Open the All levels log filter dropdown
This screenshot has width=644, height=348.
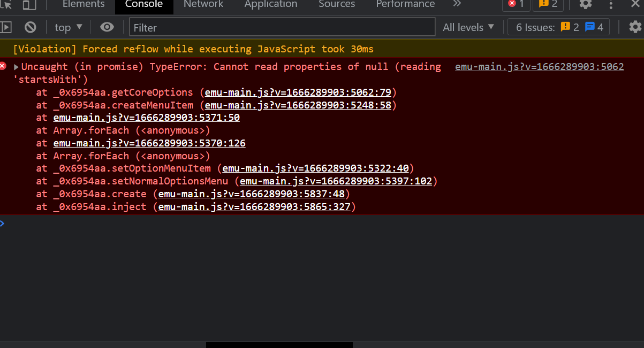[x=468, y=27]
